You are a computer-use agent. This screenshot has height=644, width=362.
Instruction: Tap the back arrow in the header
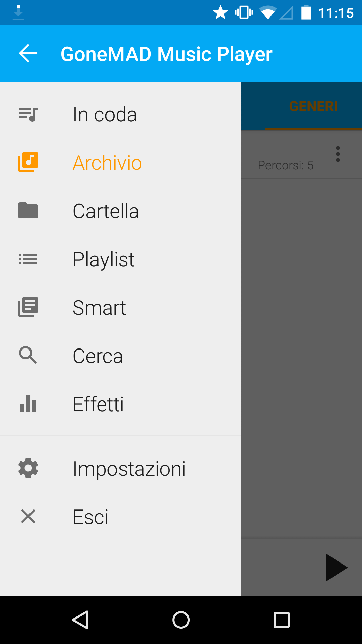[x=28, y=54]
